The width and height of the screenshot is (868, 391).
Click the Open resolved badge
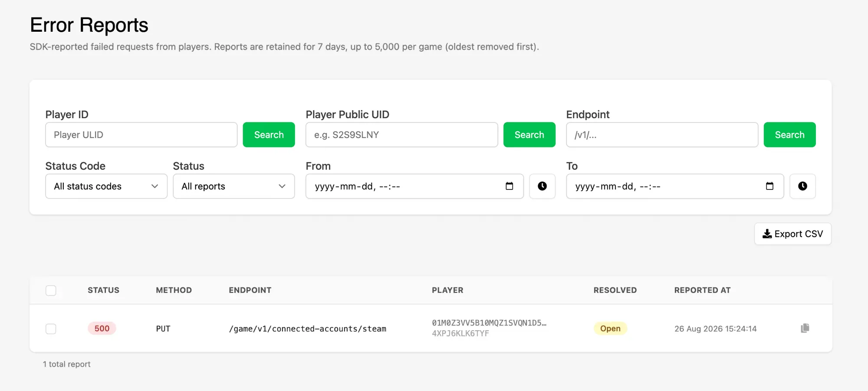tap(610, 328)
